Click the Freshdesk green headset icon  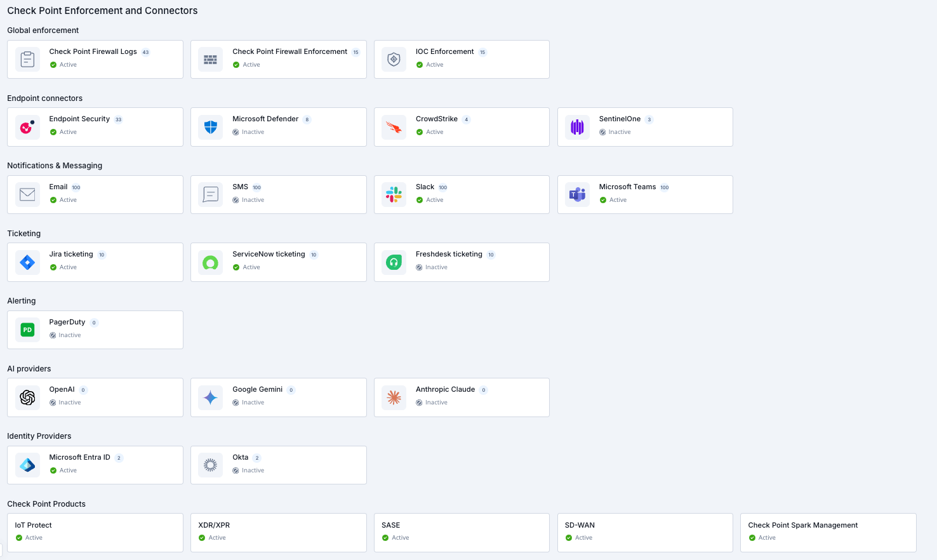click(x=394, y=262)
